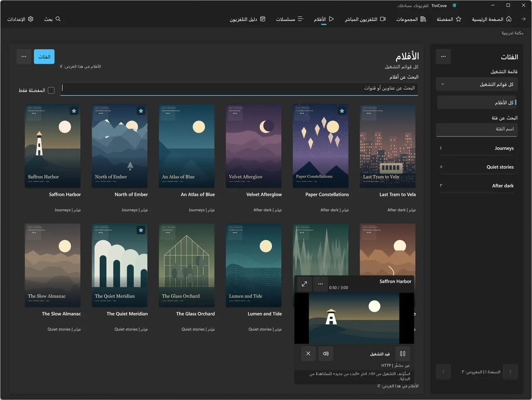Open the categories panel more options
532x400 pixels.
coord(443,57)
